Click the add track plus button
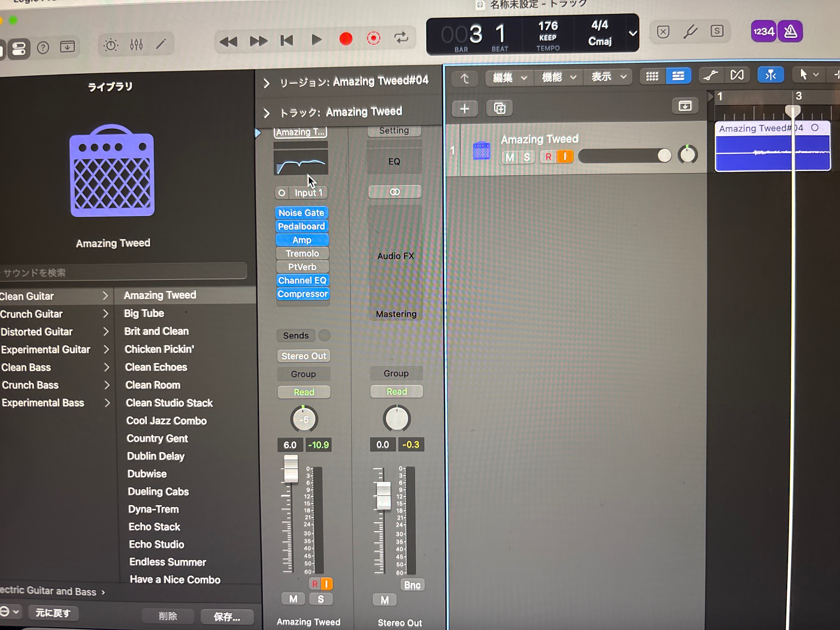Viewport: 840px width, 630px height. pos(464,109)
